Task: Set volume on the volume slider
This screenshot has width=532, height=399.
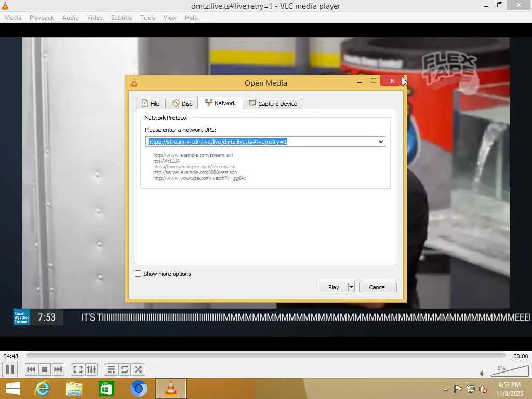Action: pyautogui.click(x=510, y=371)
